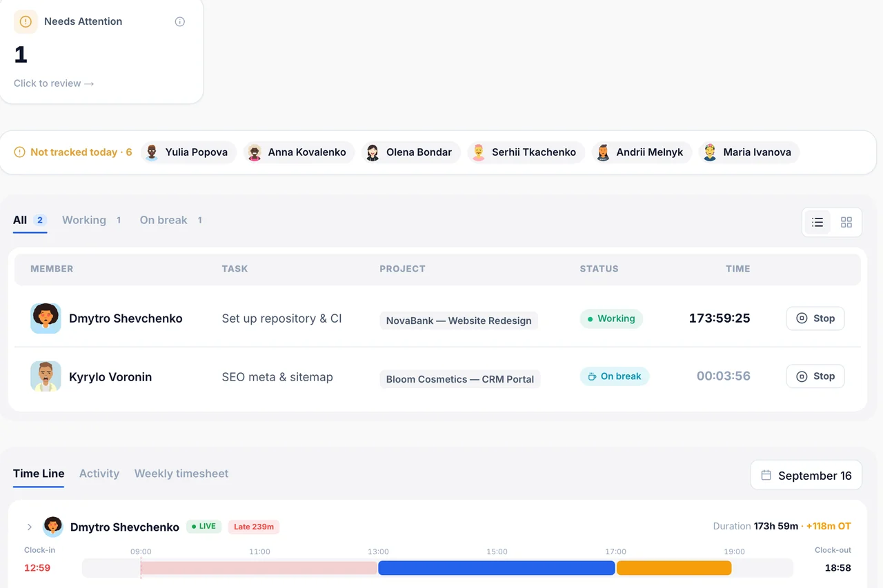Click the time value 00:03:56
The image size is (883, 588).
click(x=724, y=376)
